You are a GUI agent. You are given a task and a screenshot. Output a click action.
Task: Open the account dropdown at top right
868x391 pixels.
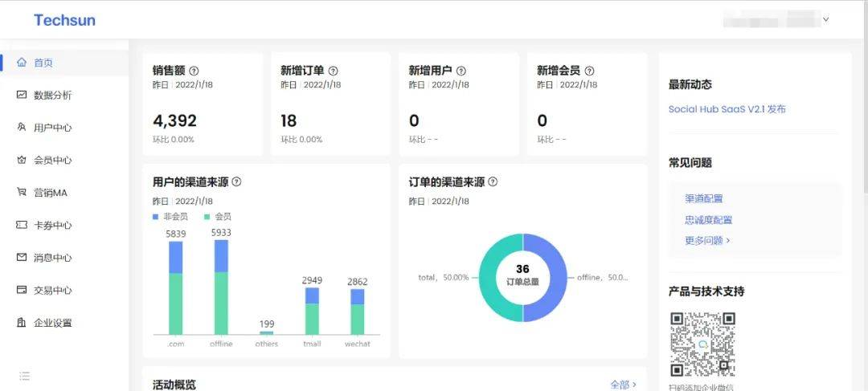(x=825, y=19)
